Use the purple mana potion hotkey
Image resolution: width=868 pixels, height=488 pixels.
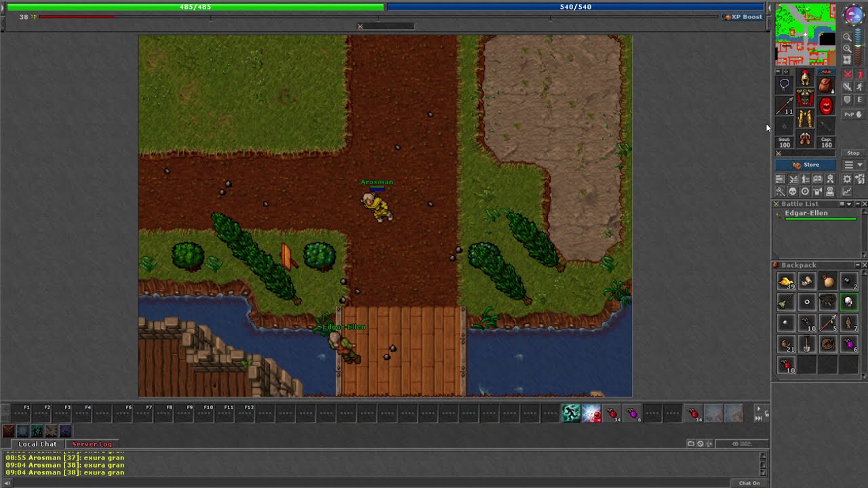coord(633,413)
